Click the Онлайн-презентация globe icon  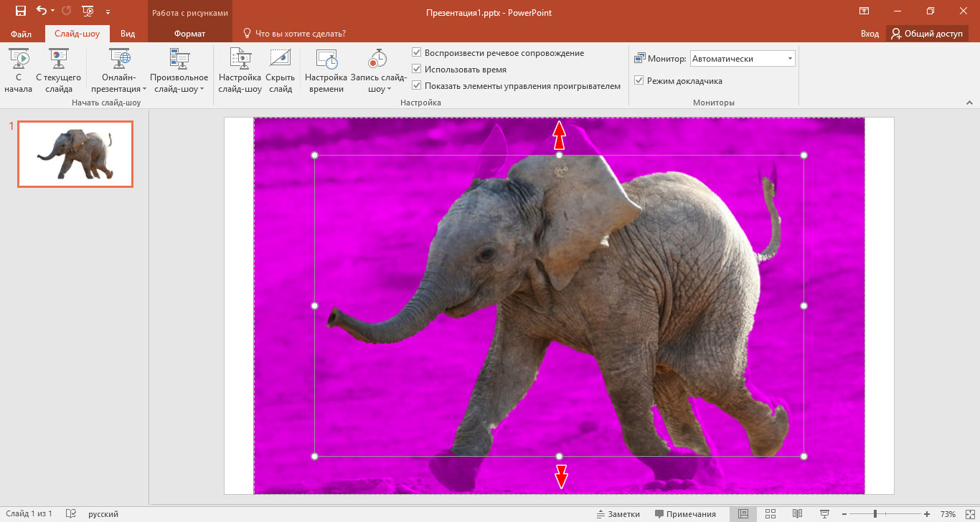tap(120, 59)
